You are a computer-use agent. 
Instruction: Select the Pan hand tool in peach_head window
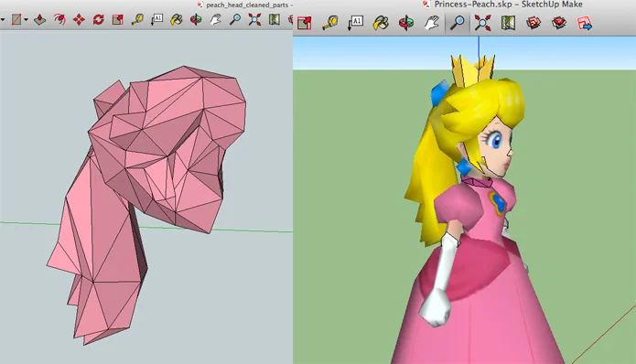click(215, 19)
